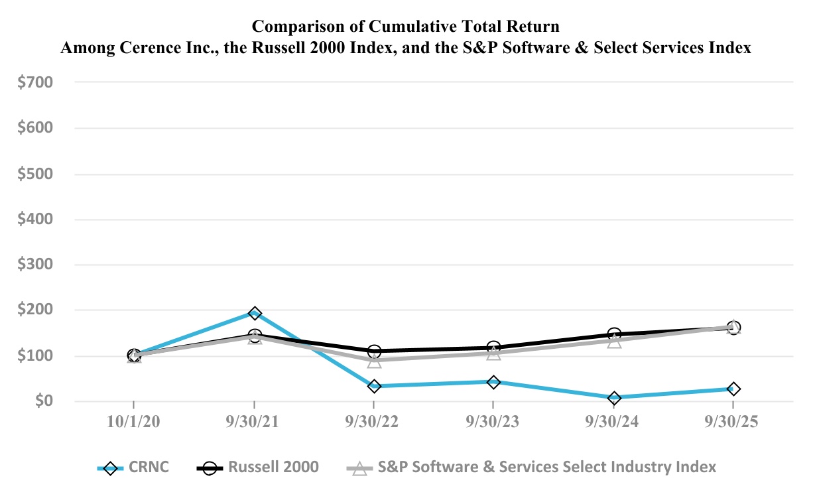Select the CRNC legend label text
The width and height of the screenshot is (813, 504).
coord(150,468)
